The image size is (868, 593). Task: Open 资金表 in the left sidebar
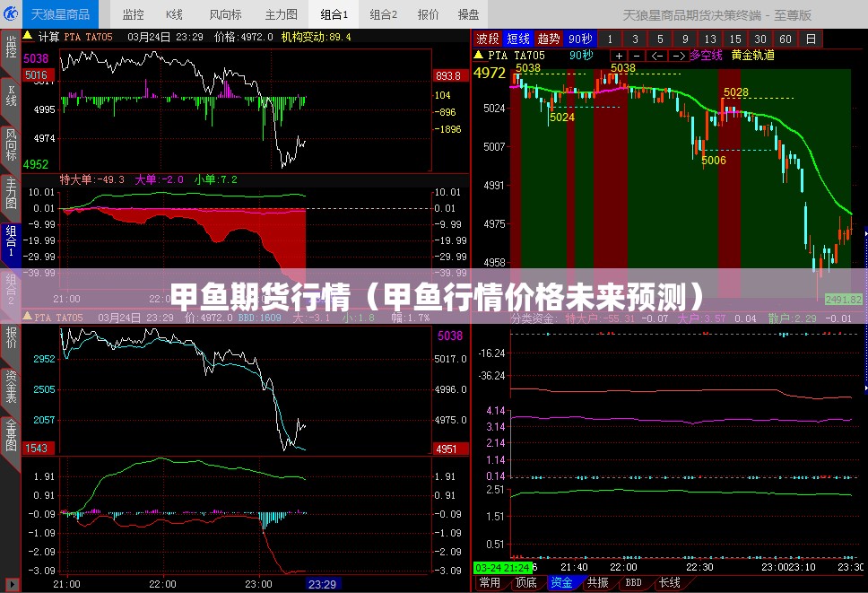coord(11,387)
